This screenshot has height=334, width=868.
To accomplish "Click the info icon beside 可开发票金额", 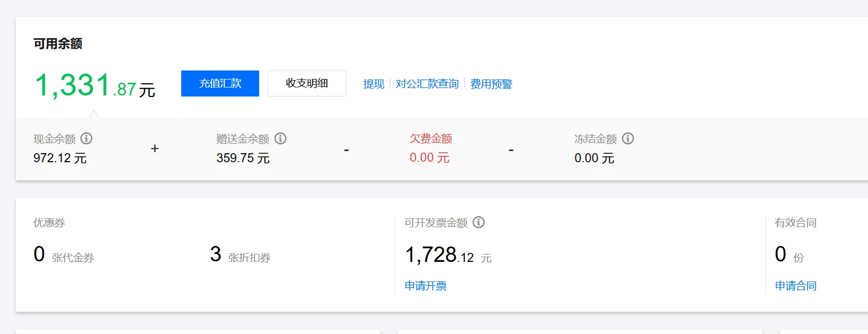I will click(x=479, y=222).
